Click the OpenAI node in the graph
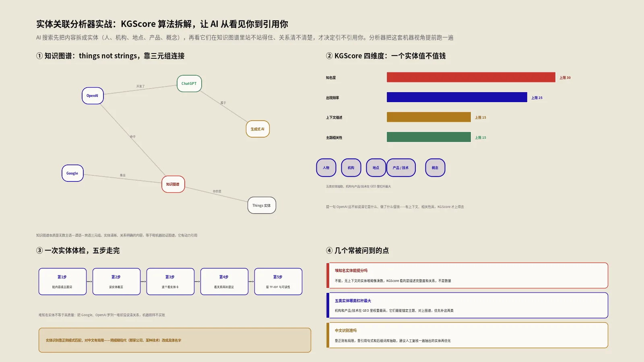644x362 pixels. click(x=93, y=96)
